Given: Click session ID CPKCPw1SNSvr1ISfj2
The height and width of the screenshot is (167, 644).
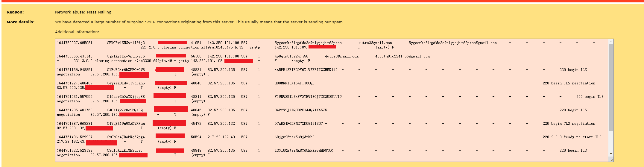Looking at the screenshot, I should click(x=126, y=43).
